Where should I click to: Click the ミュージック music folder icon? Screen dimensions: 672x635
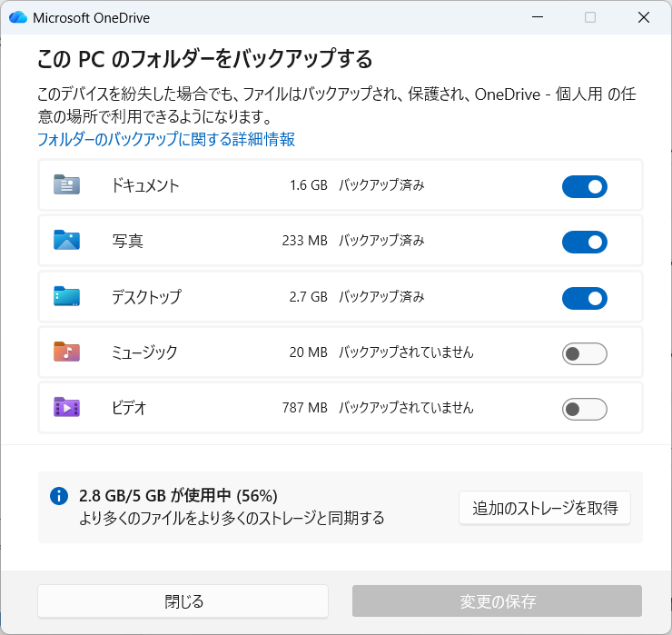pos(66,352)
